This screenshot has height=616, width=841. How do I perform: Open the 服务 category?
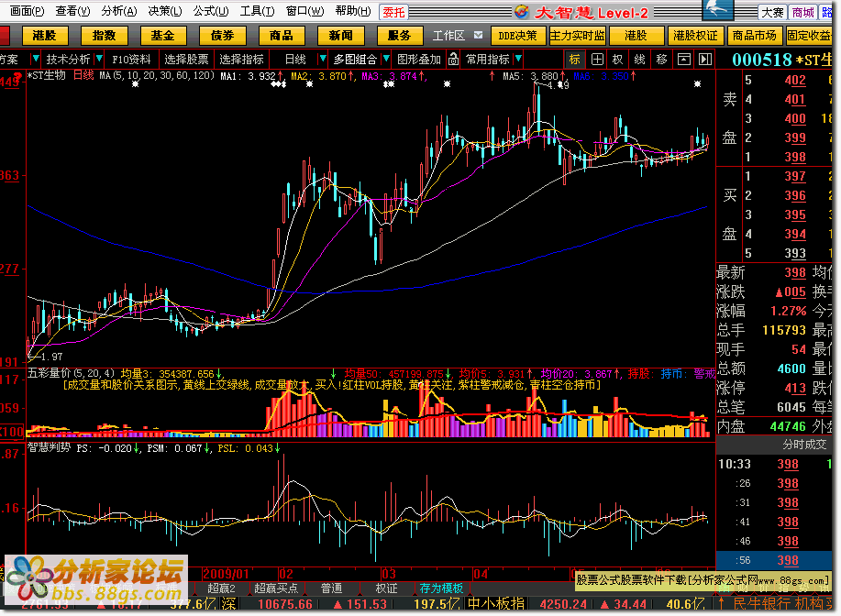pyautogui.click(x=399, y=36)
